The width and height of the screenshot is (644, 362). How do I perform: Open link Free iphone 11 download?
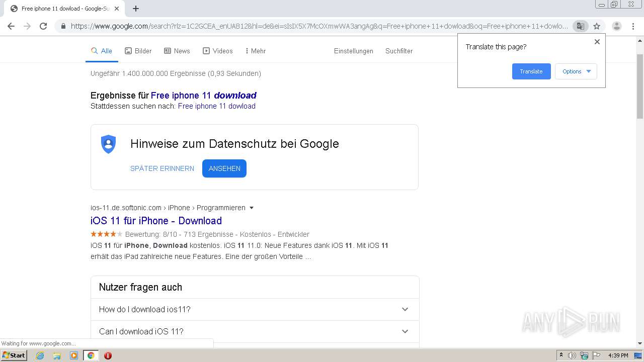204,95
